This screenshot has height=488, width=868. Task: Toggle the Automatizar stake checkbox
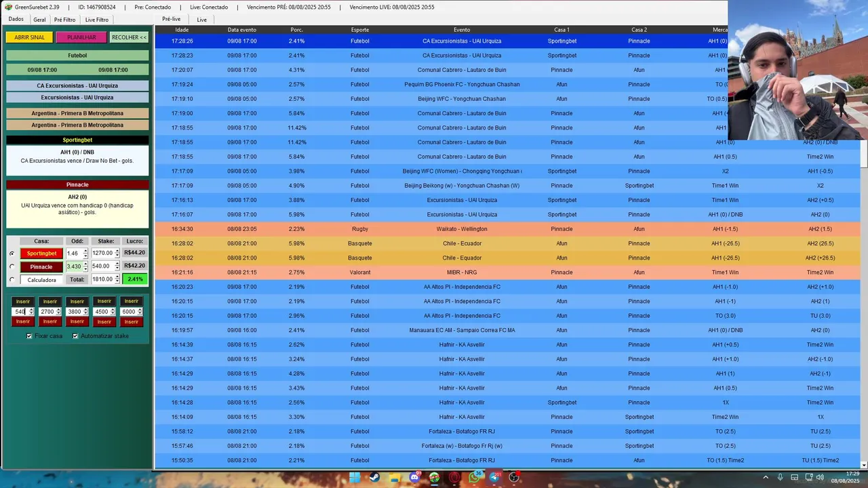[x=75, y=335]
